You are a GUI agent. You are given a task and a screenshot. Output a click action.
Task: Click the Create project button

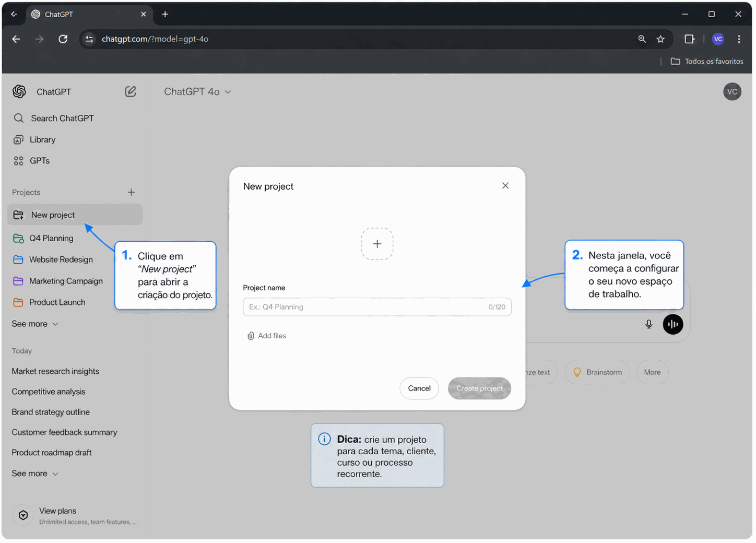[x=479, y=388]
